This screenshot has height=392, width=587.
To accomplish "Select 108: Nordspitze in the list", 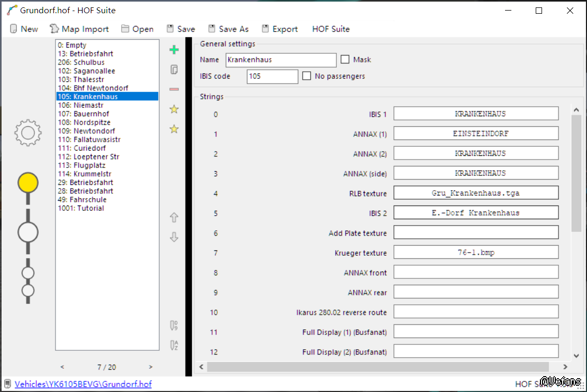I will pyautogui.click(x=84, y=122).
